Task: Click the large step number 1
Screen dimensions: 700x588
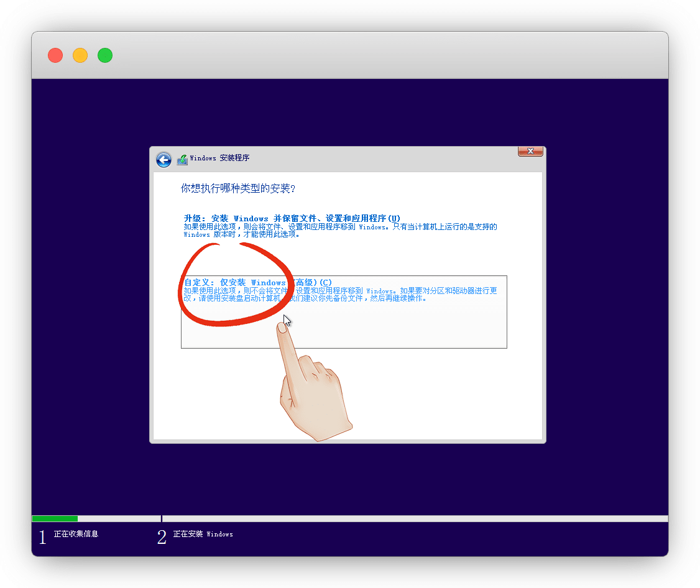Action: 42,538
